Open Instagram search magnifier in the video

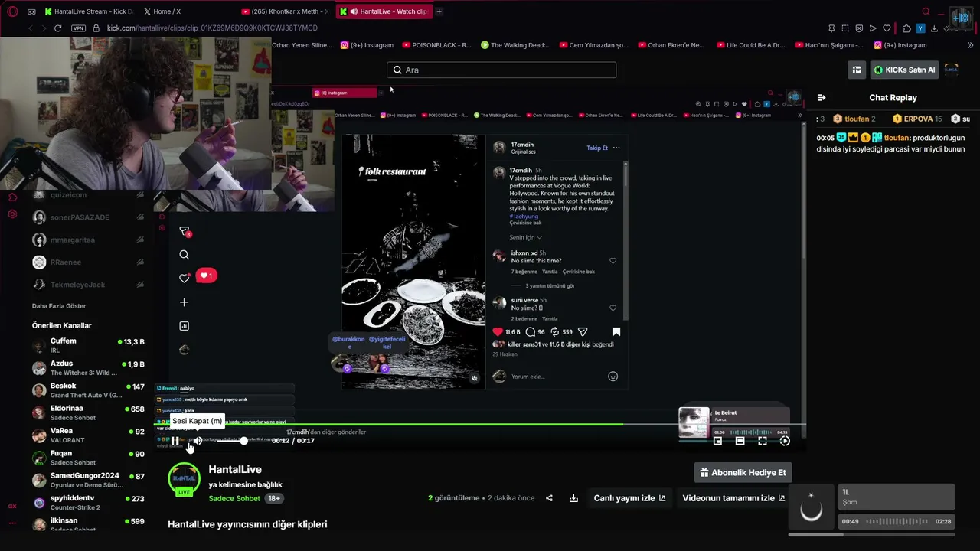point(184,255)
